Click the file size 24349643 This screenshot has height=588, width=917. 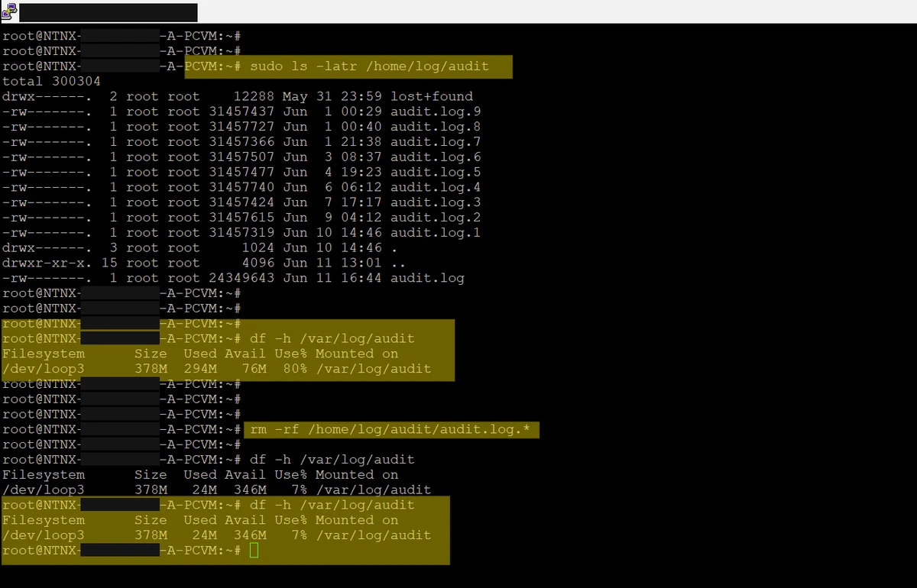[x=241, y=278]
